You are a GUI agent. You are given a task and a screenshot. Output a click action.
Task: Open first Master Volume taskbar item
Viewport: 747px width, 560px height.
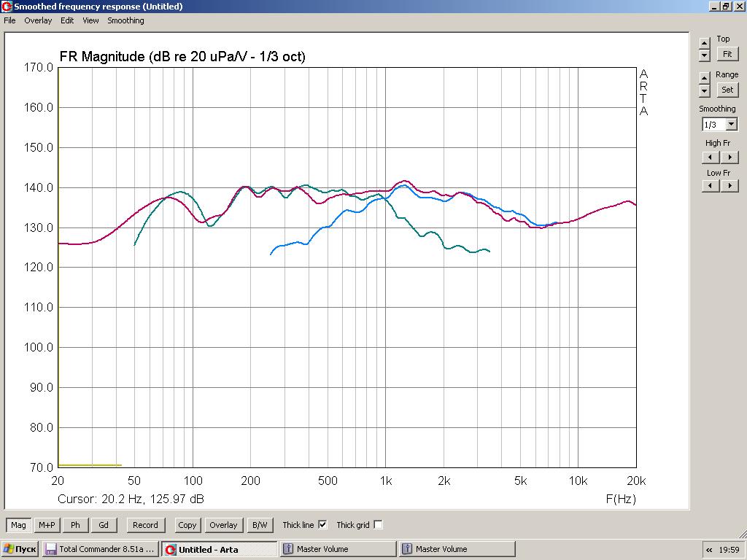(x=338, y=549)
